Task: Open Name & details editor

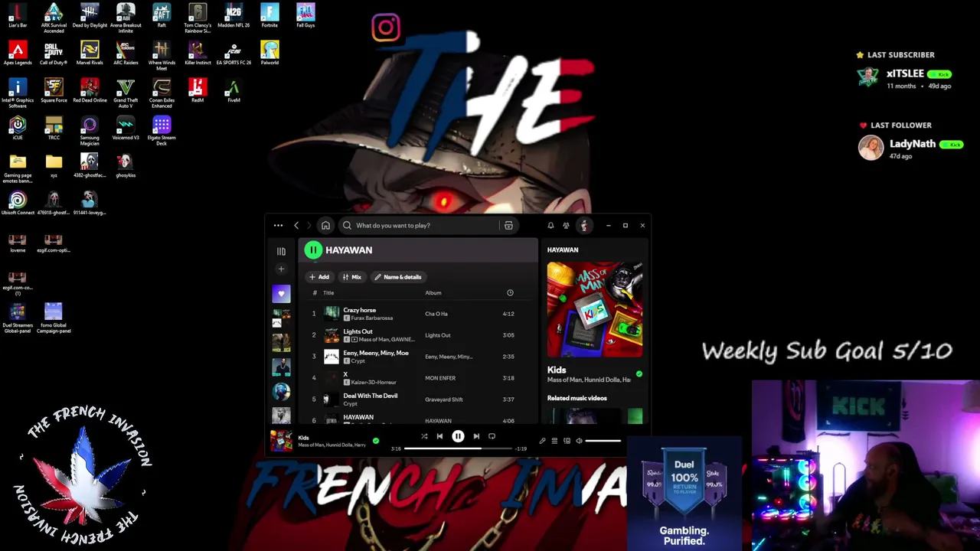Action: pos(397,277)
